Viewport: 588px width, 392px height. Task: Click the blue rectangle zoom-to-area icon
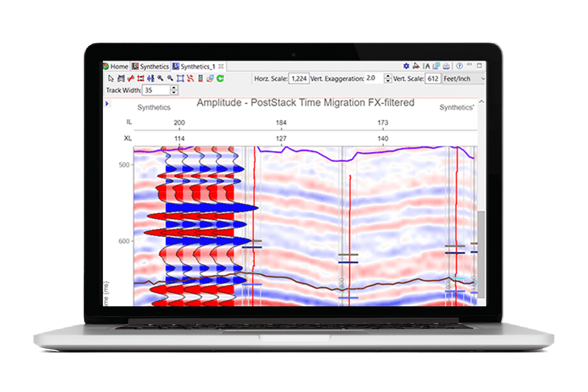coord(180,78)
